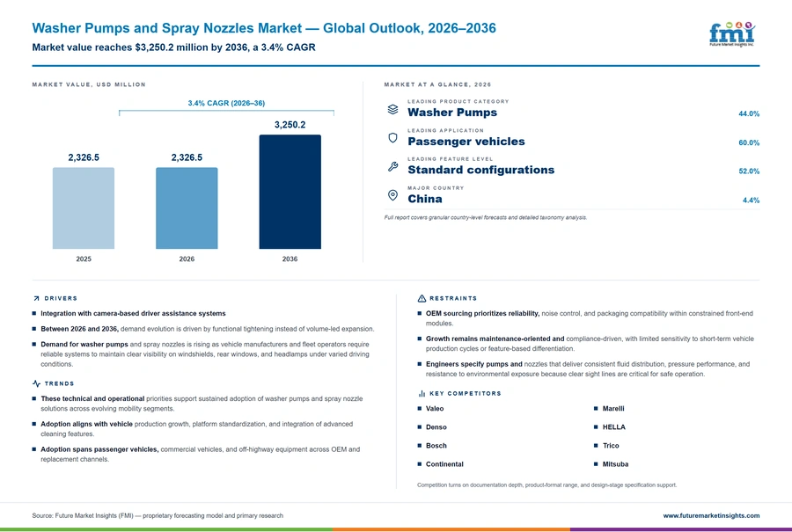
Task: Click the shield icon beside Passenger vehicles
Action: (392, 138)
